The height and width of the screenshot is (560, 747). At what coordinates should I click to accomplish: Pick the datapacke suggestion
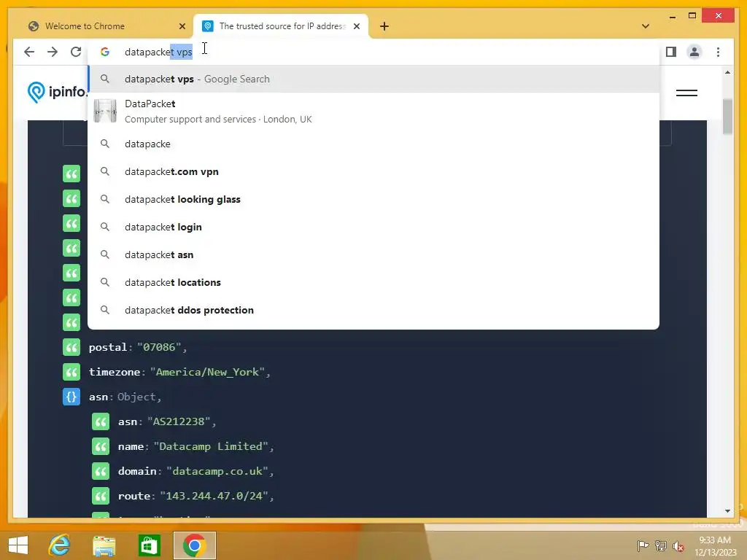point(374,144)
